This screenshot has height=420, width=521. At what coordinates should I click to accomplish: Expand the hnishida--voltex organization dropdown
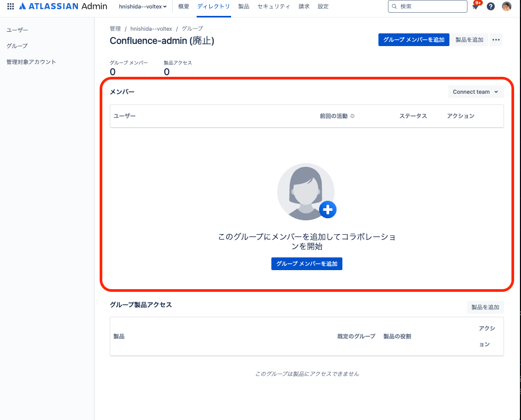click(143, 6)
